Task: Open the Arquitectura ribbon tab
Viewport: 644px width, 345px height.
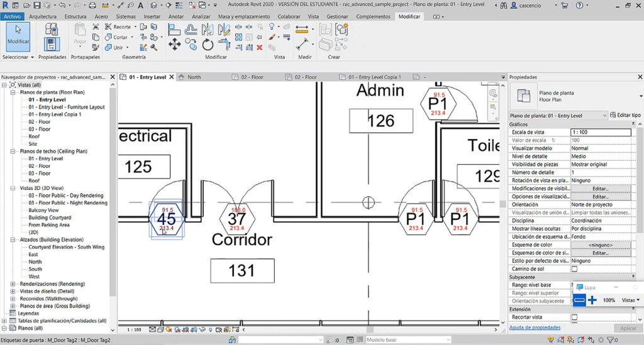Action: 43,16
